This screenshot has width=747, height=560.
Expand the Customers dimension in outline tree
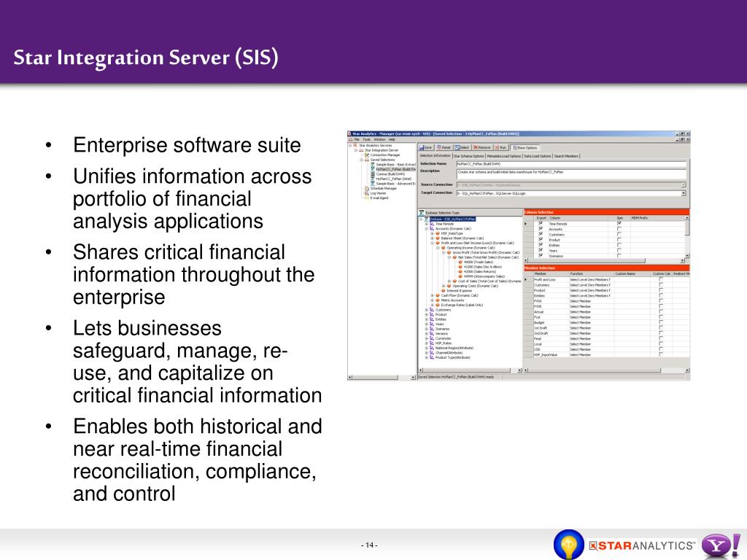427,309
